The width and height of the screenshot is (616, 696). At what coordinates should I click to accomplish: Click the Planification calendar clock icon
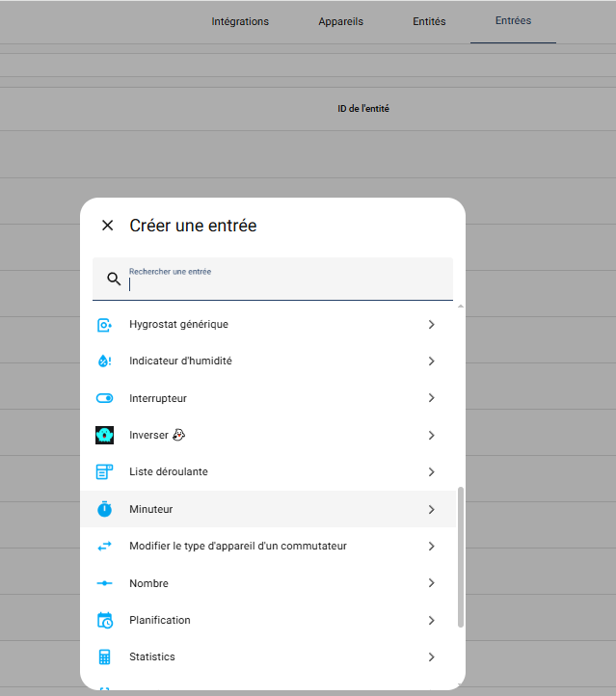click(105, 620)
